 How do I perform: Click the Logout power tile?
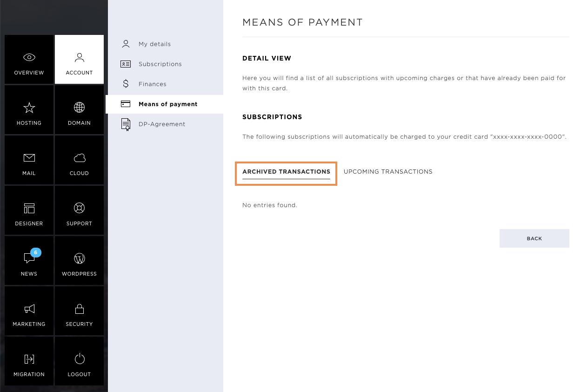click(79, 361)
